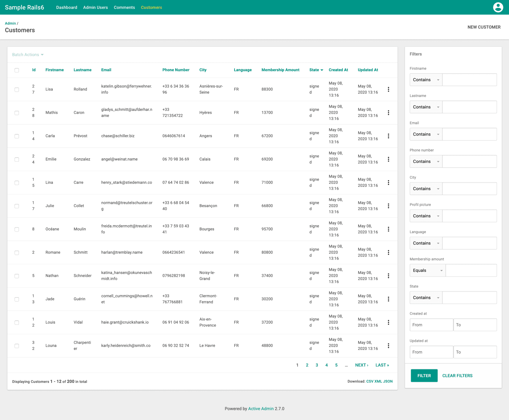This screenshot has width=509, height=420.
Task: Open the account avatar menu
Action: coord(498,7)
